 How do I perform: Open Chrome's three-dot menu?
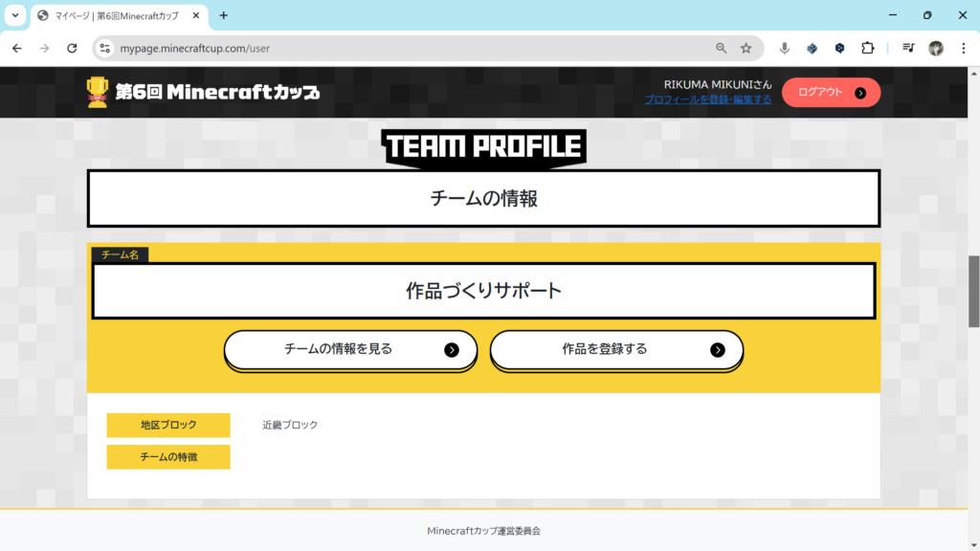coord(963,49)
